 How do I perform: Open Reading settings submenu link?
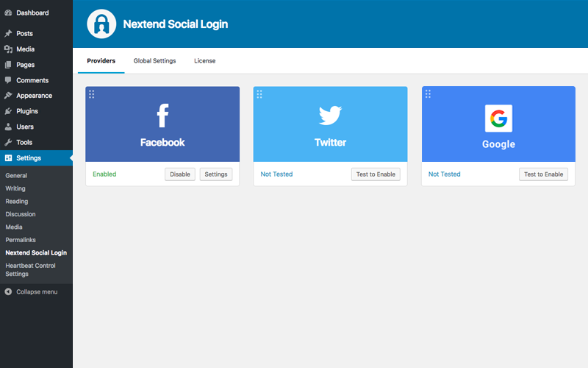point(16,201)
